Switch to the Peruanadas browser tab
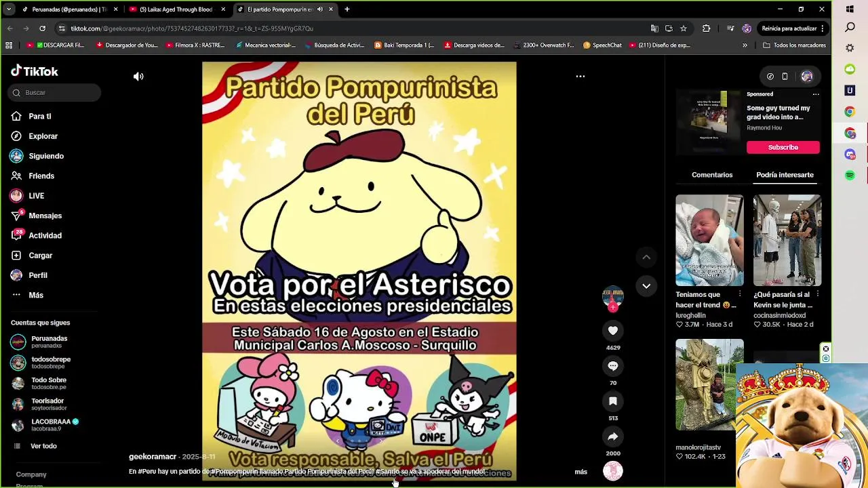This screenshot has height=488, width=868. click(68, 9)
